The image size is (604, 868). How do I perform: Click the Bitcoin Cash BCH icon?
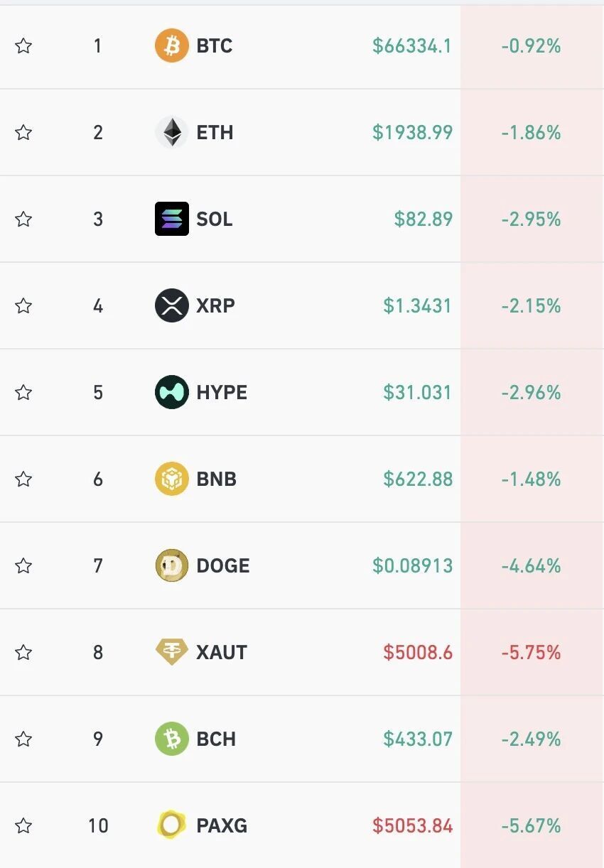pos(171,739)
